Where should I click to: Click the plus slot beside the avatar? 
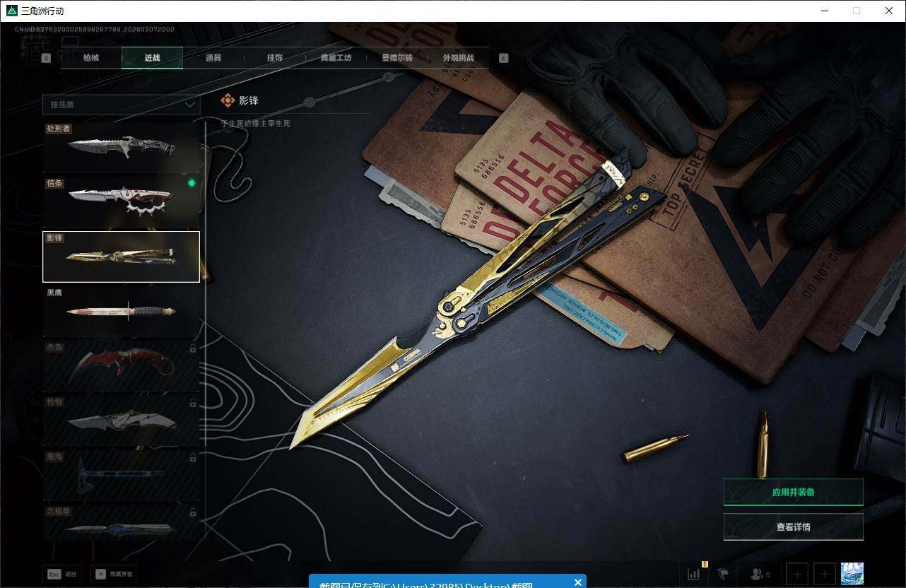point(824,574)
